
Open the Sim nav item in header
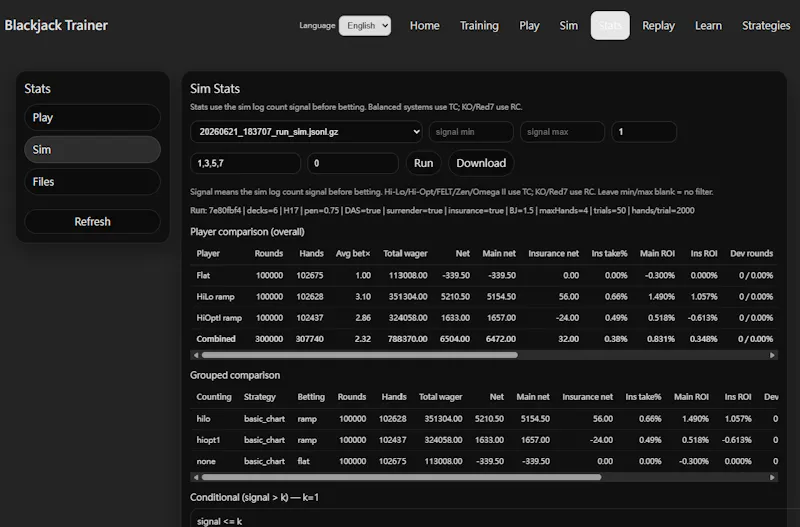click(568, 26)
